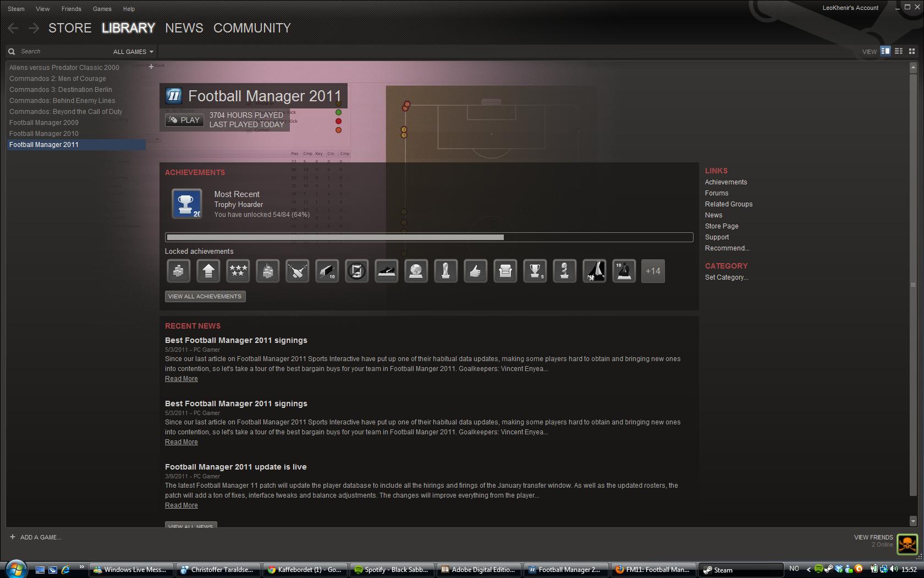Open the Friends menu
924x578 pixels.
(x=71, y=9)
